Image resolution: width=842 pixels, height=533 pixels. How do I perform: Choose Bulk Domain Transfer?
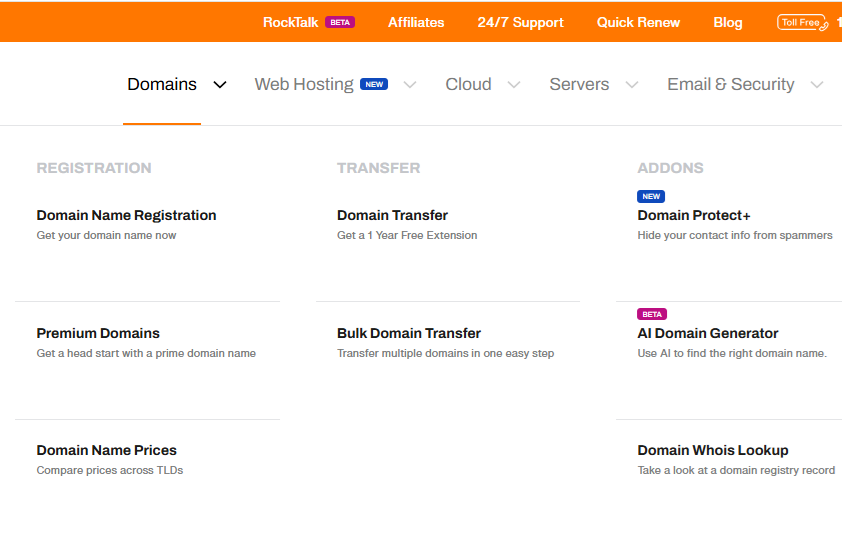(409, 333)
